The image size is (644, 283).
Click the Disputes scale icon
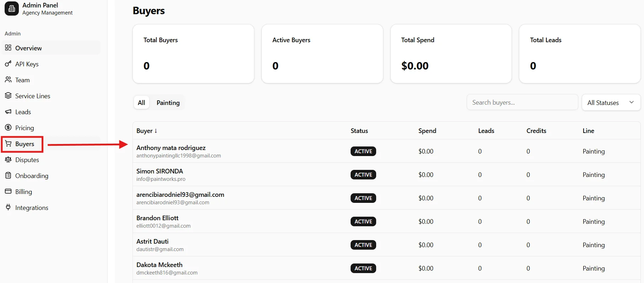pyautogui.click(x=8, y=160)
